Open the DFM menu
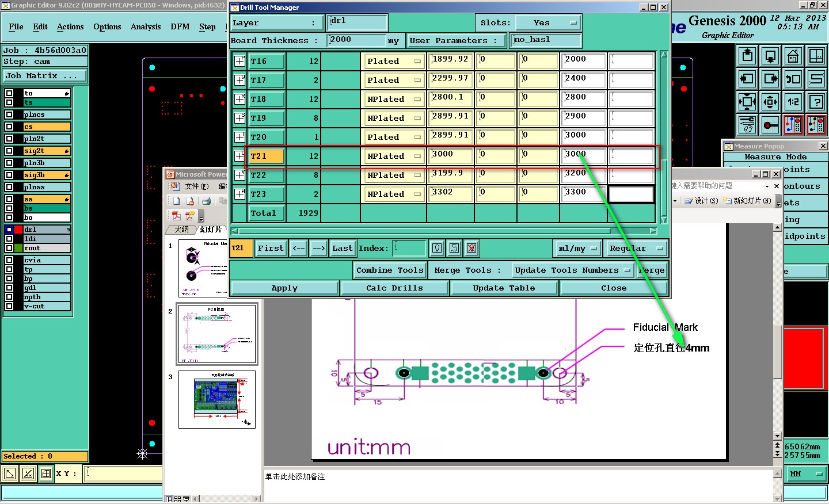 [x=180, y=27]
